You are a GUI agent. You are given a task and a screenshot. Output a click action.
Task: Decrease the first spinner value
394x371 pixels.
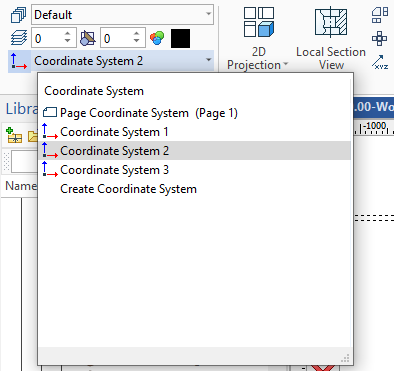click(x=67, y=42)
